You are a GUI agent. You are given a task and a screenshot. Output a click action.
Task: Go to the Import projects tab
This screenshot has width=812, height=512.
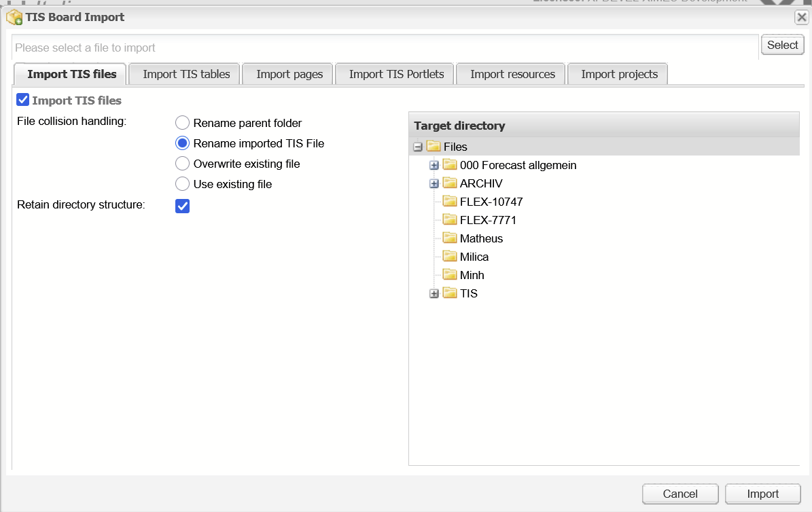(x=618, y=74)
